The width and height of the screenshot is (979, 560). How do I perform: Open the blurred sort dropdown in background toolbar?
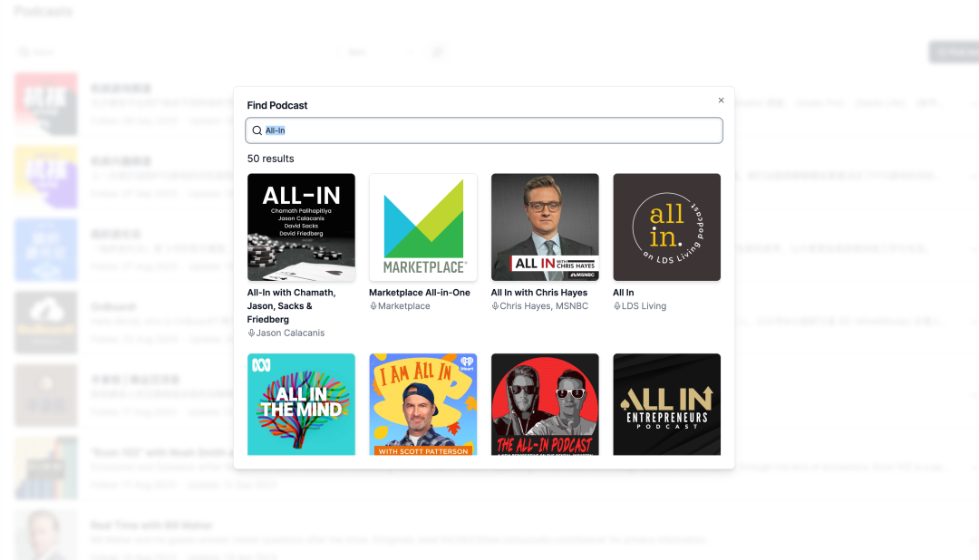click(380, 53)
